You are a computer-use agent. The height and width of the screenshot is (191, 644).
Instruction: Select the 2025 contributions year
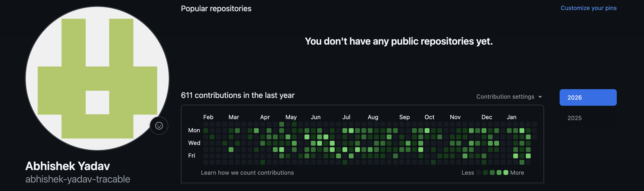[574, 118]
